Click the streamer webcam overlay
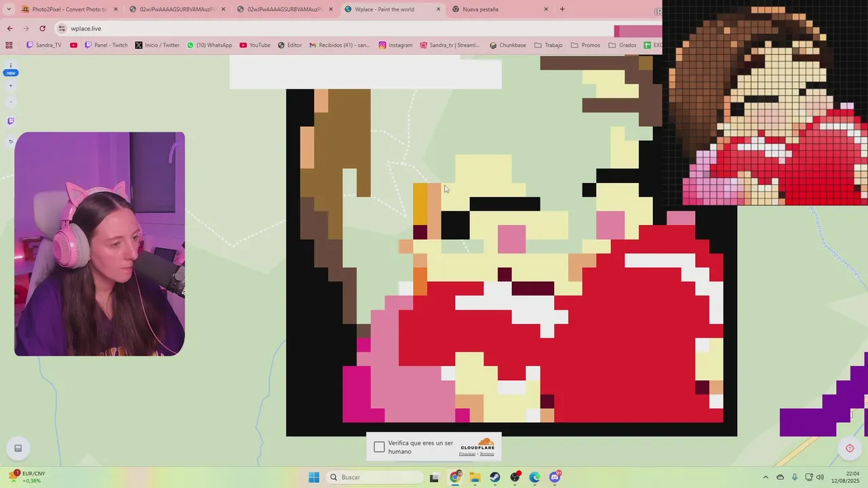The width and height of the screenshot is (868, 488). pos(100,244)
